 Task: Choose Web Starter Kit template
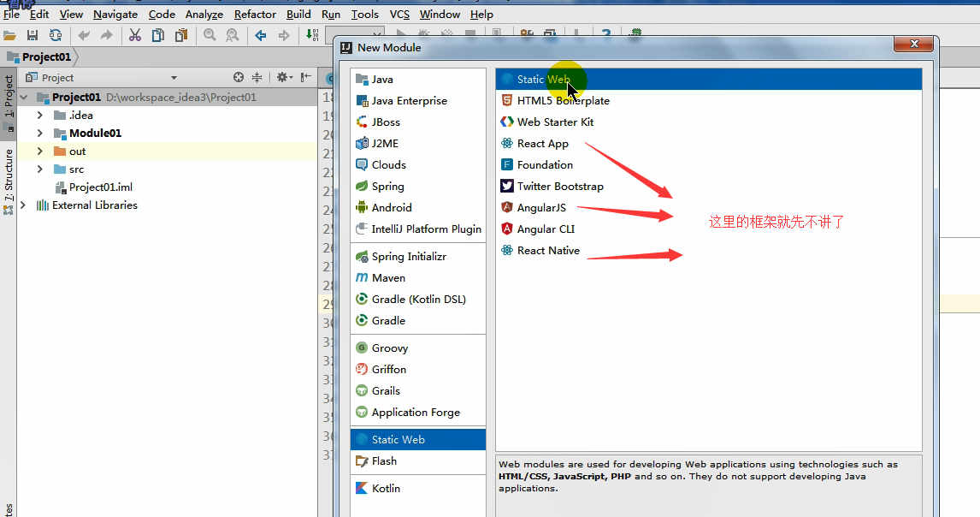tap(709, 122)
